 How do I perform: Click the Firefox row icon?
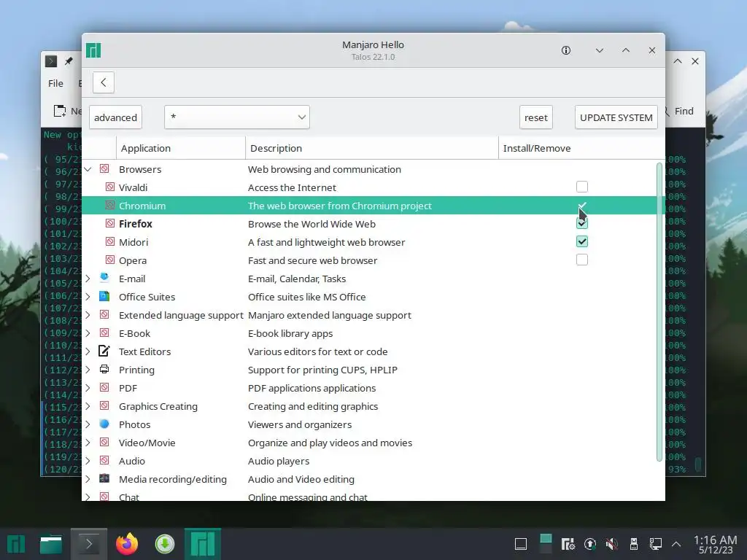pyautogui.click(x=110, y=223)
